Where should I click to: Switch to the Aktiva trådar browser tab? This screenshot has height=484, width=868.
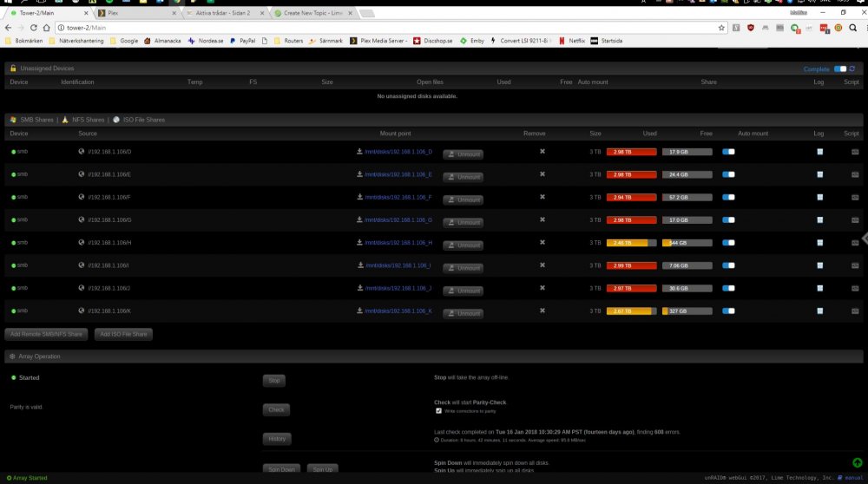click(224, 13)
